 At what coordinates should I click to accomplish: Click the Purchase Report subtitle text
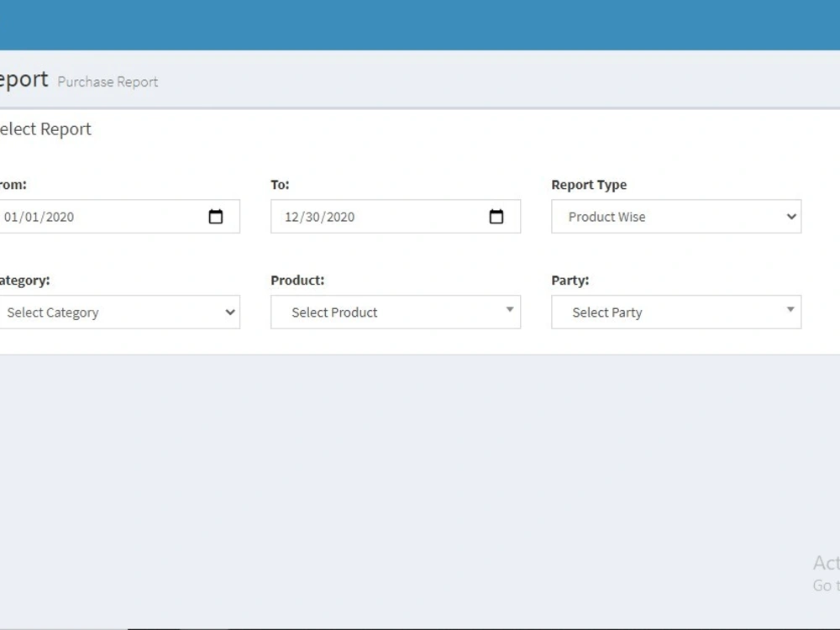[108, 81]
